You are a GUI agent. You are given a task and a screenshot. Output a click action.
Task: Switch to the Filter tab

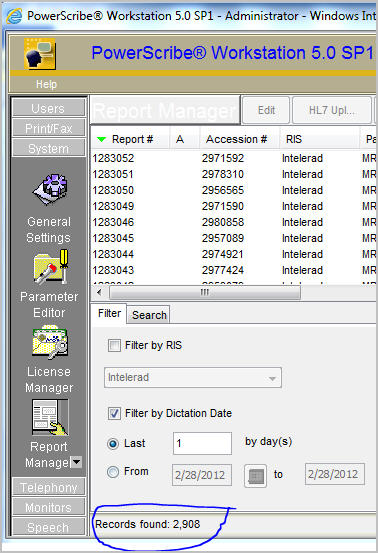point(109,313)
